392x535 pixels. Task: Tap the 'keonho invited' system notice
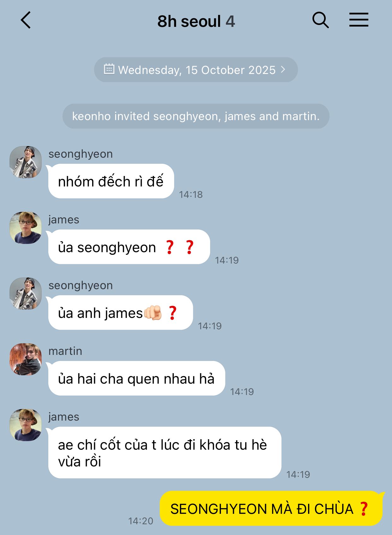[196, 116]
